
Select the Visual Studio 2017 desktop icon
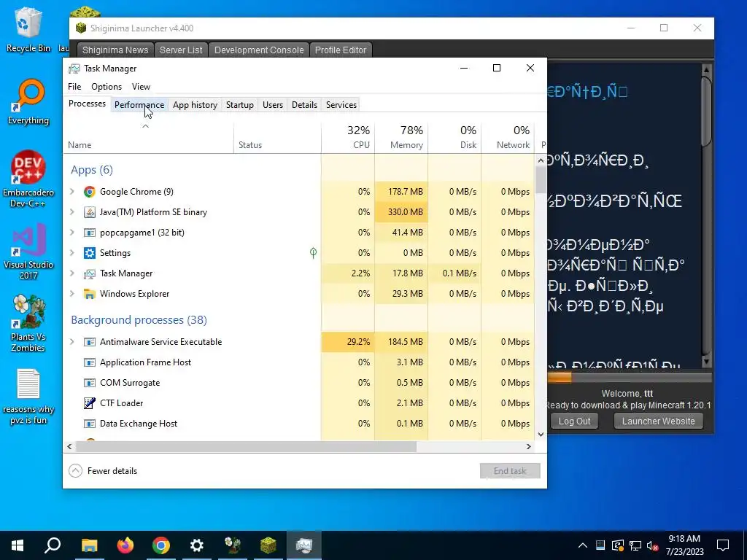tap(28, 251)
